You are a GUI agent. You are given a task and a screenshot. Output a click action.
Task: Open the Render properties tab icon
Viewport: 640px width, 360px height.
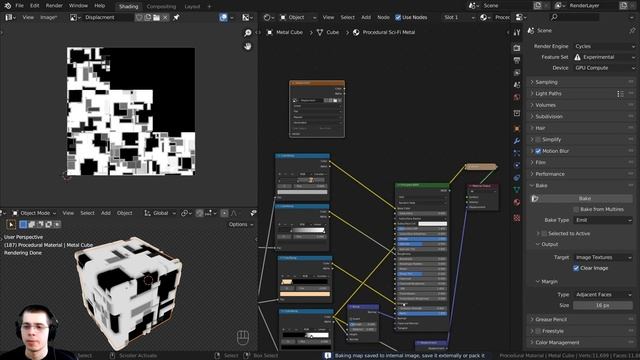pos(517,48)
